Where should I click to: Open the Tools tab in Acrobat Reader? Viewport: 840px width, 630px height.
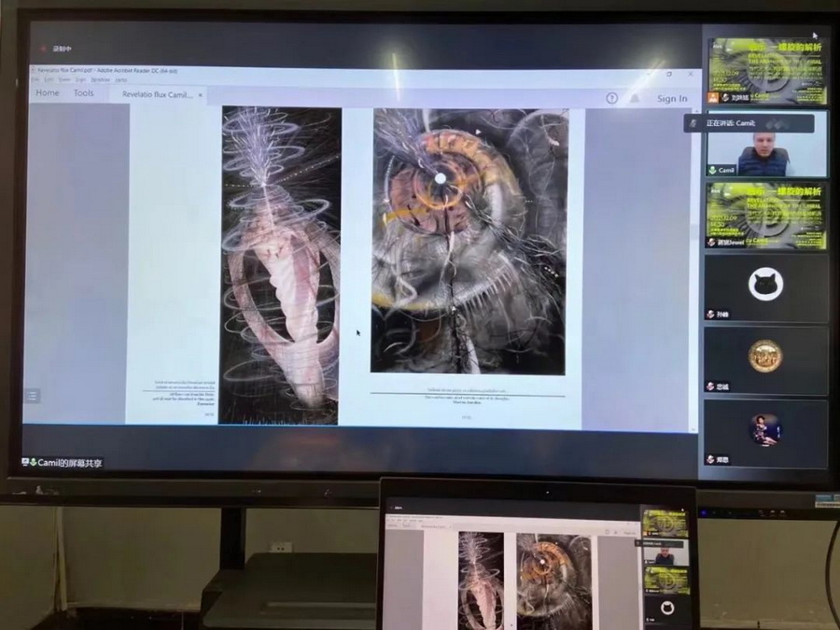(x=84, y=92)
